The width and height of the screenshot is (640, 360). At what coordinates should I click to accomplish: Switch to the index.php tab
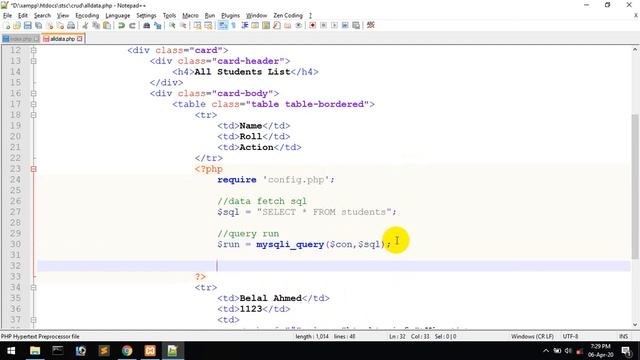coord(20,39)
